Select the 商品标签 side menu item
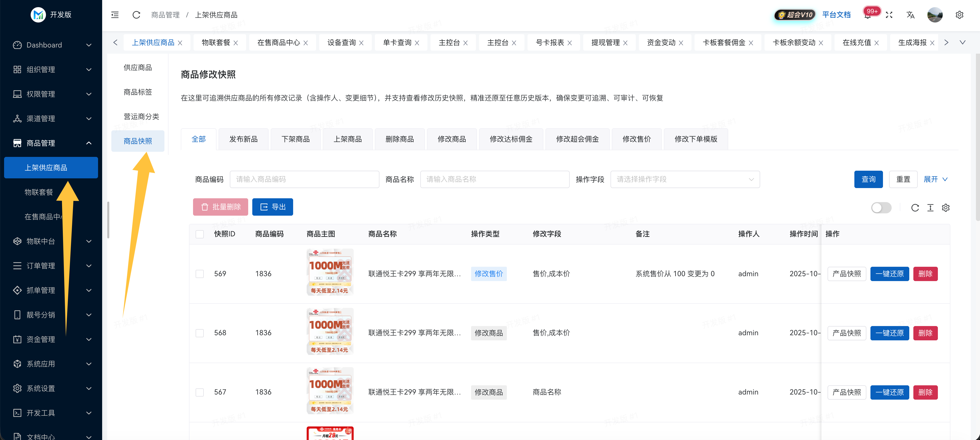The width and height of the screenshot is (980, 440). click(138, 92)
